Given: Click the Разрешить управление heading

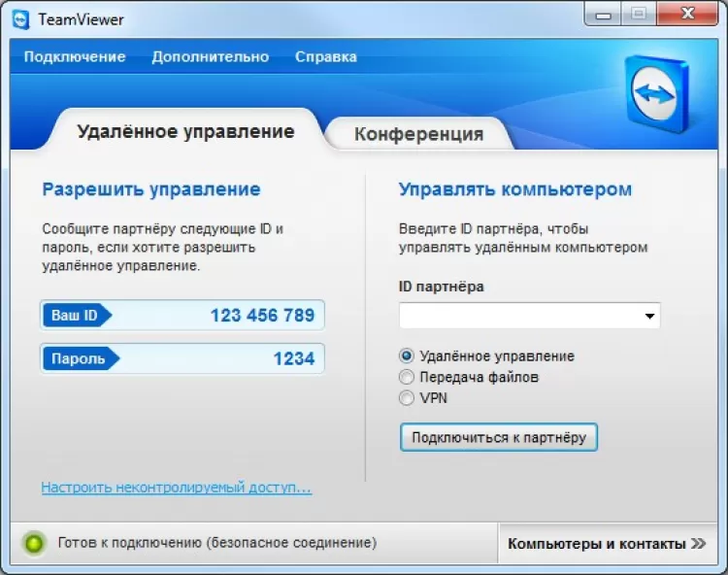Looking at the screenshot, I should [151, 189].
